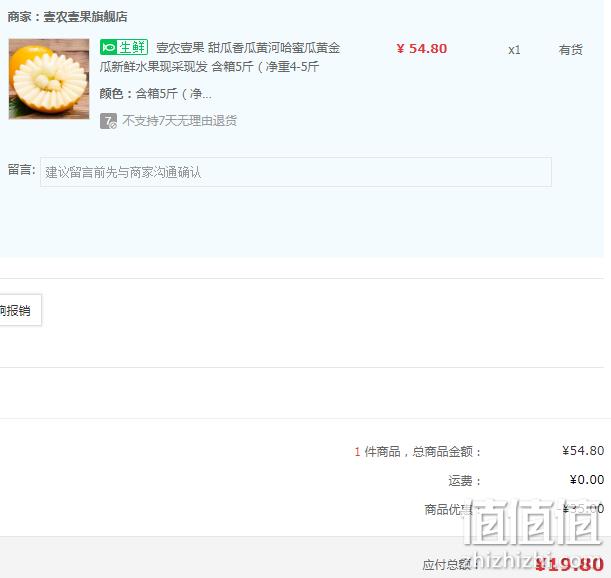The image size is (611, 578).
Task: Click the 应付总额 total amount ¥19.80
Action: pos(569,564)
